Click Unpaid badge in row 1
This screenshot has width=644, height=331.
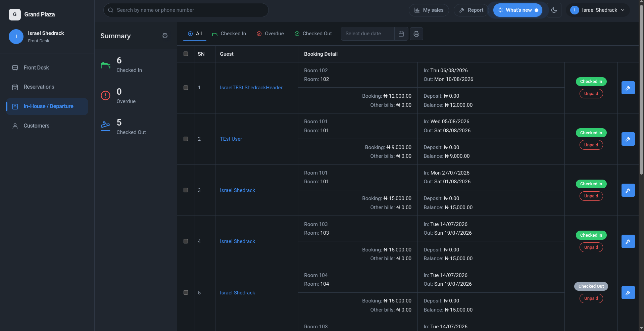(591, 94)
